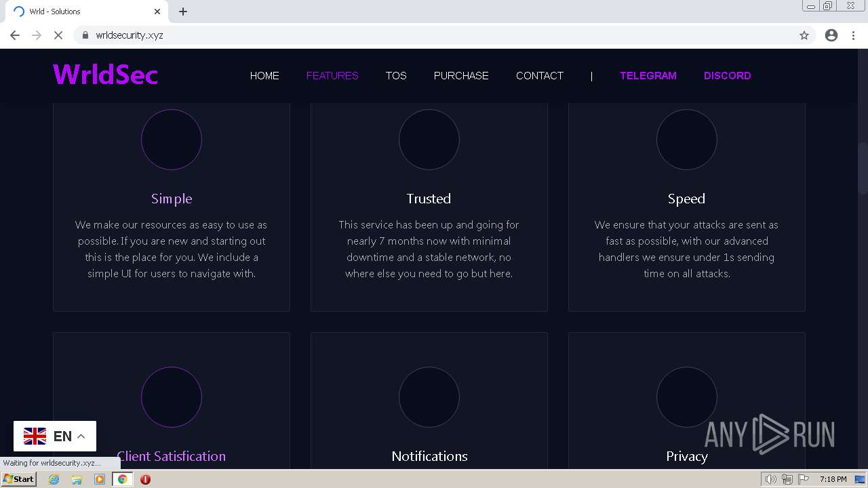Click the Client Satisfication circle icon
Screen dimensions: 868x488
172,397
